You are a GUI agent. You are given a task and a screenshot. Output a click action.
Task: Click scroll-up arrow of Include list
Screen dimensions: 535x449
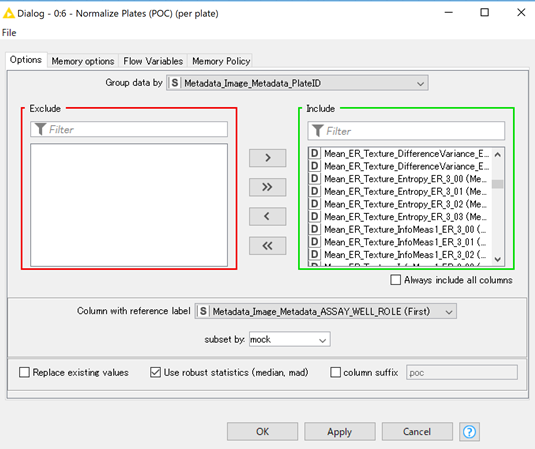pyautogui.click(x=497, y=155)
